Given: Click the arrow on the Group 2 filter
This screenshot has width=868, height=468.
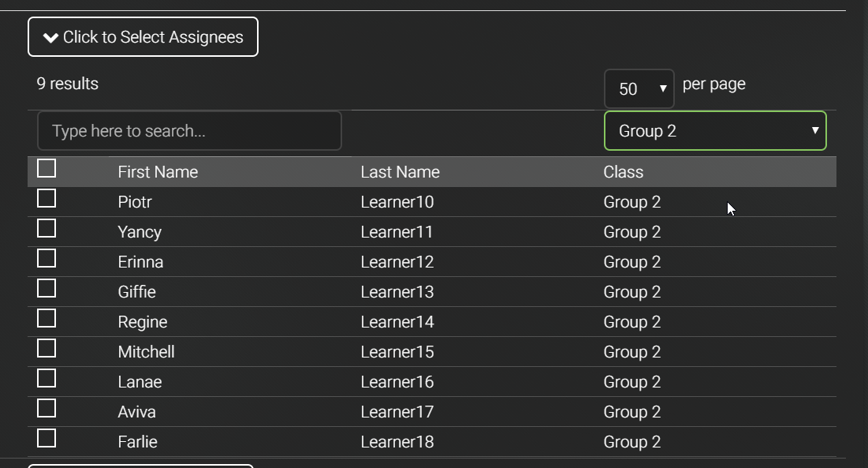Looking at the screenshot, I should coord(815,130).
